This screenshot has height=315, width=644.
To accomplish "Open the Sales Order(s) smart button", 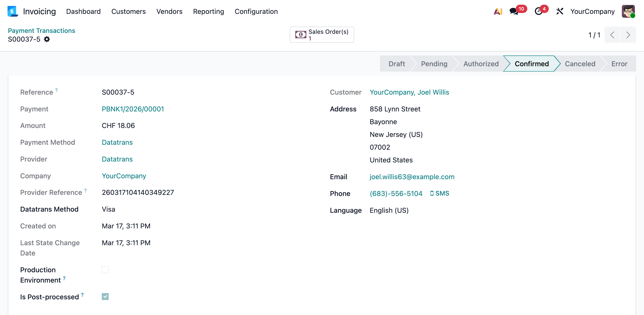I will tap(322, 35).
